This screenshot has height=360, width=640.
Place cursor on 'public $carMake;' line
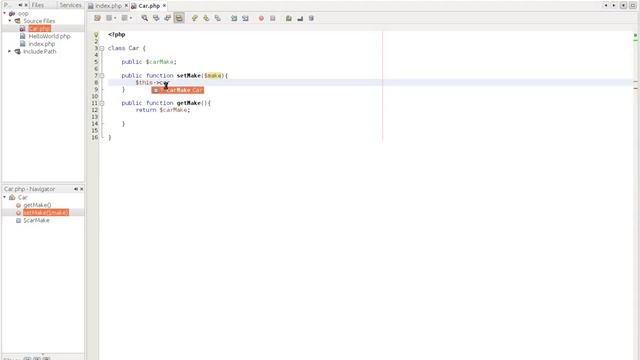pos(149,62)
